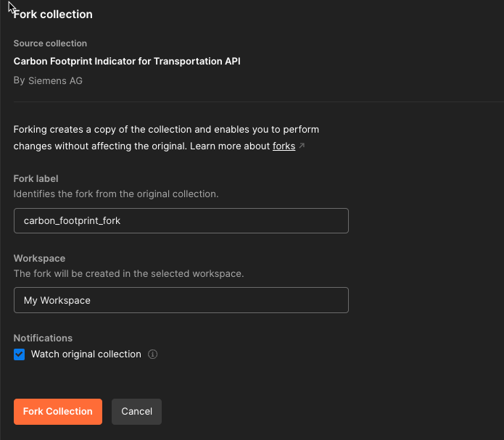Click the Siemens AG publisher name
This screenshot has height=440, width=504.
pos(55,80)
